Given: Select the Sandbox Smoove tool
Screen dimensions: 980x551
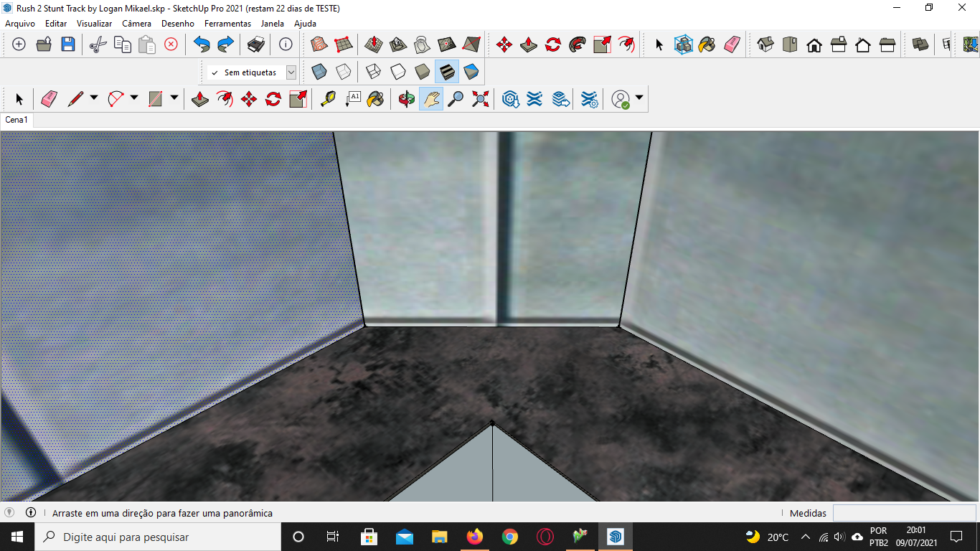Looking at the screenshot, I should point(373,44).
